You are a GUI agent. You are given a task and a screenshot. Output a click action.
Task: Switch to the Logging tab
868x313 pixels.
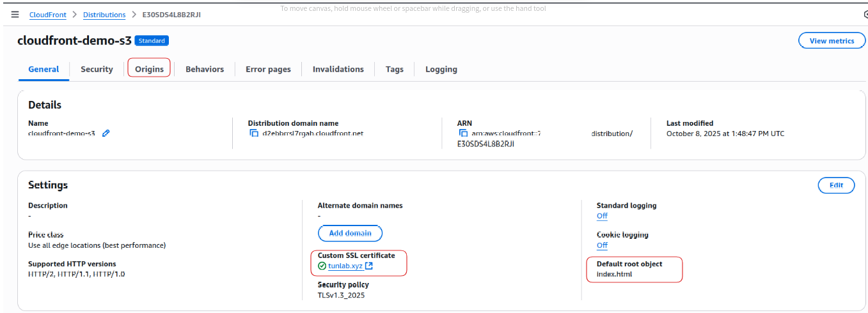[x=441, y=69]
